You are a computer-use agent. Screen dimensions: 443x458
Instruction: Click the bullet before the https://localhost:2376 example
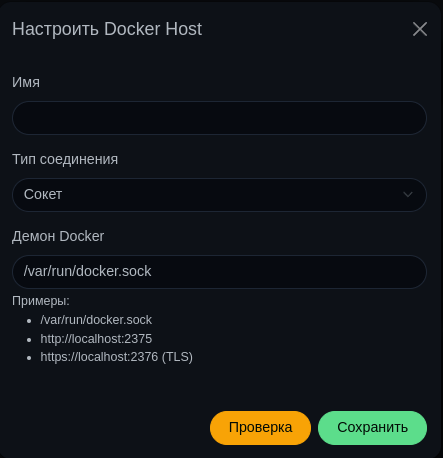[x=29, y=358]
